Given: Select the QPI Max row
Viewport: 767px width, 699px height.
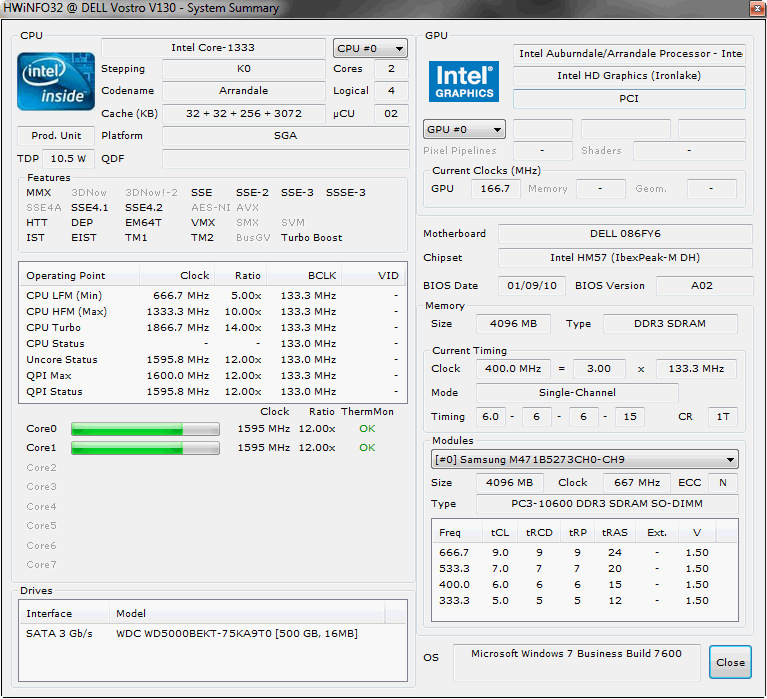Looking at the screenshot, I should [x=213, y=376].
